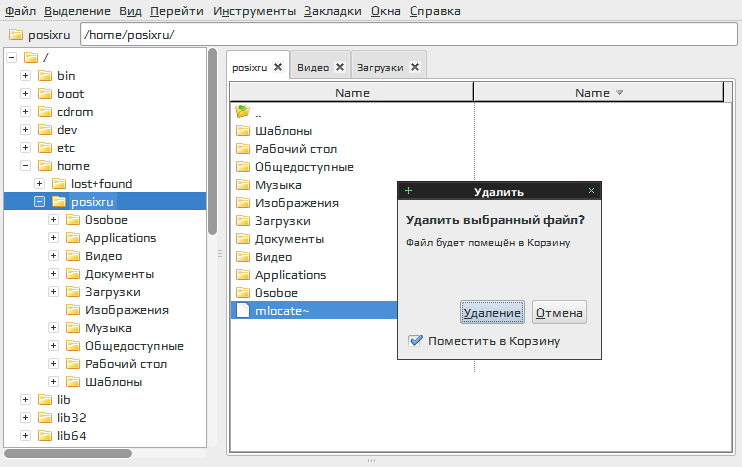Click the Шаблоны folder icon in file list
This screenshot has height=467, width=742.
242,131
